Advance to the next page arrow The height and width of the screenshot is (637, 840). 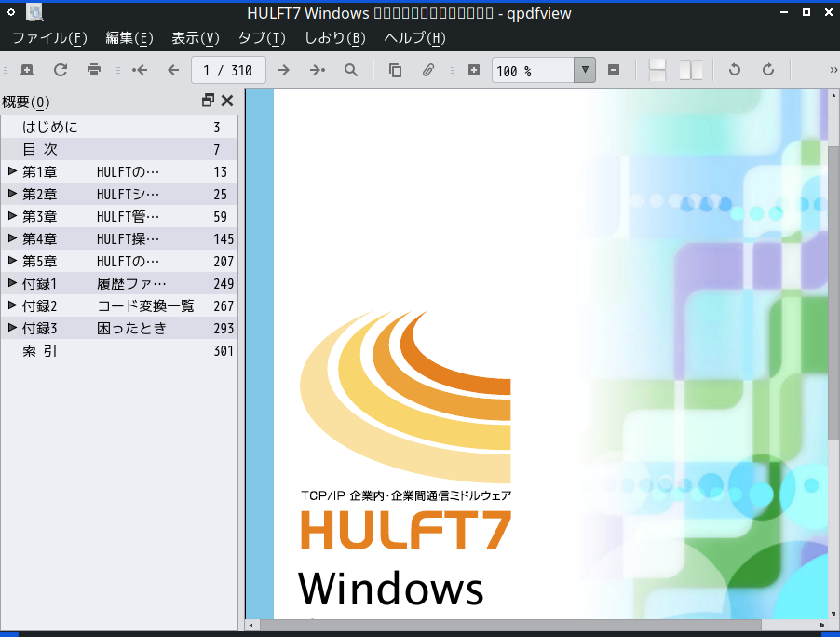tap(284, 70)
